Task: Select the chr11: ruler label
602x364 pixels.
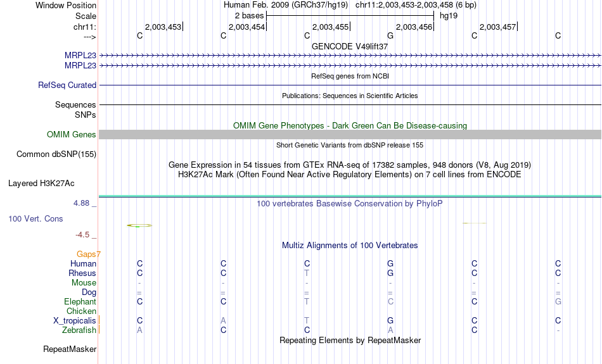Action: (84, 27)
